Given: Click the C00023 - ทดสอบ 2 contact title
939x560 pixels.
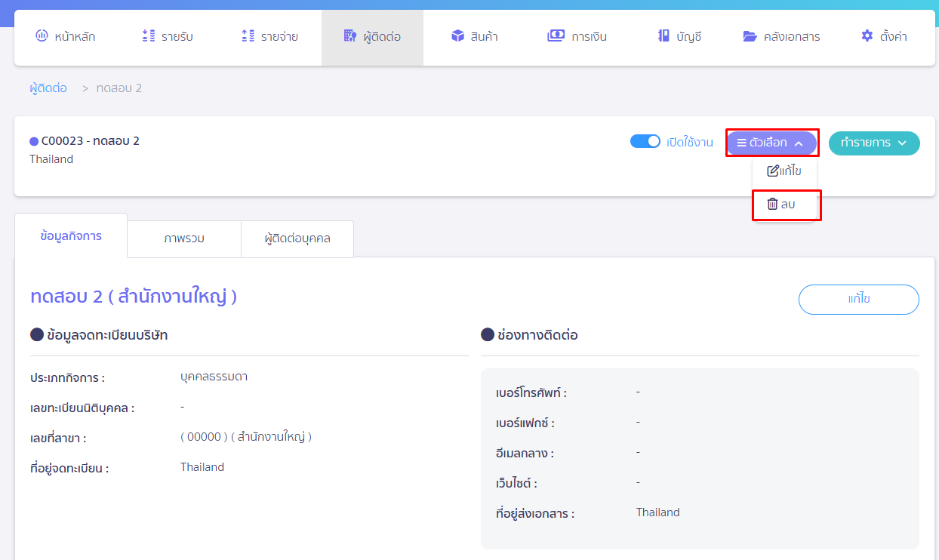Looking at the screenshot, I should 90,141.
